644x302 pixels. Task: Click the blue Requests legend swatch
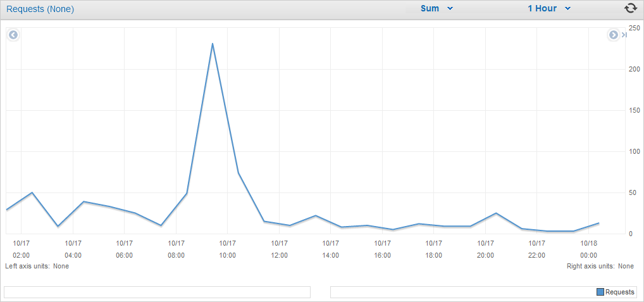point(600,292)
